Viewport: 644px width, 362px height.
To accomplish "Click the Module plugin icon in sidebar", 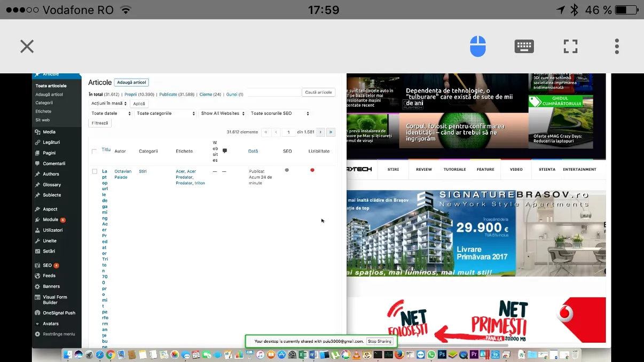I will point(37,219).
